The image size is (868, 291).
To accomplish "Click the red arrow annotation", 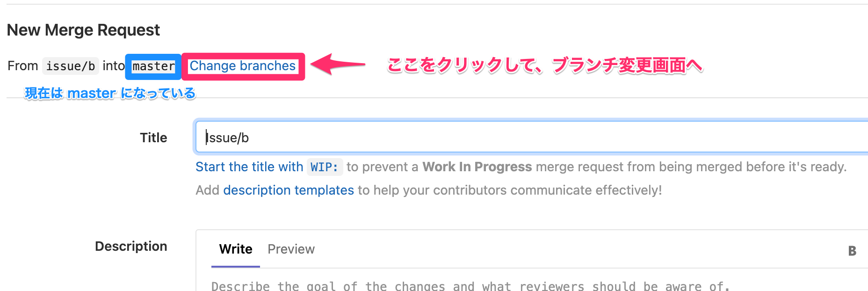I will coord(338,64).
